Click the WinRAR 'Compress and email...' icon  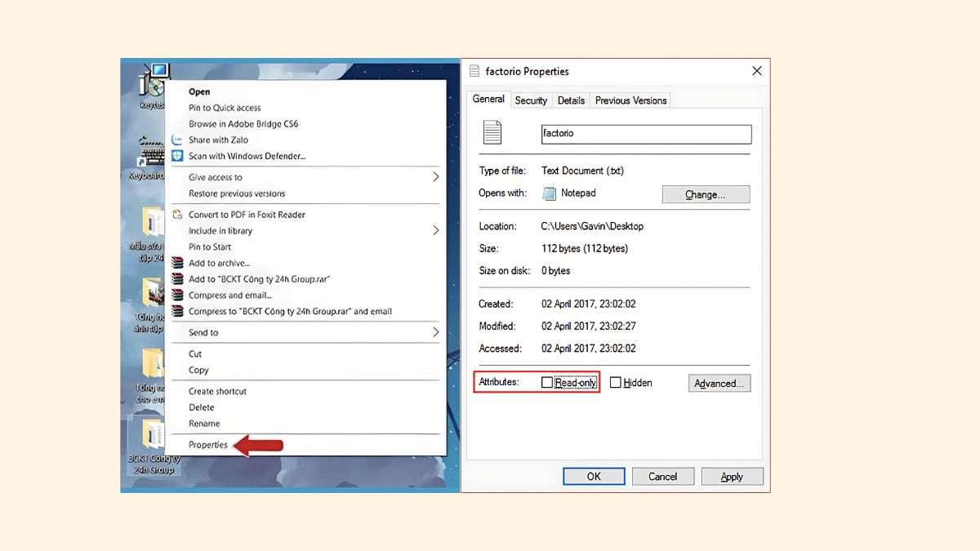tap(177, 295)
